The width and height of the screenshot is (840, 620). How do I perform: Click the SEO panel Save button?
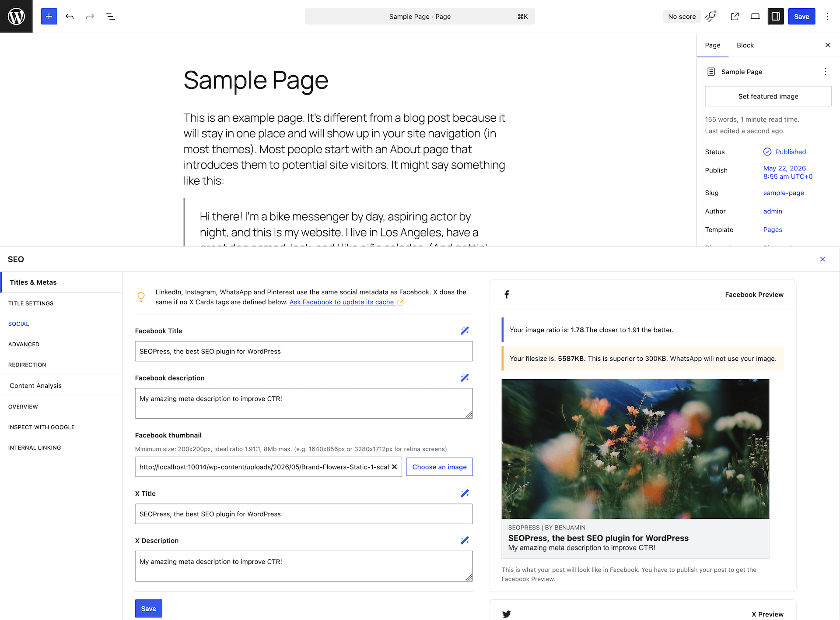tap(148, 609)
